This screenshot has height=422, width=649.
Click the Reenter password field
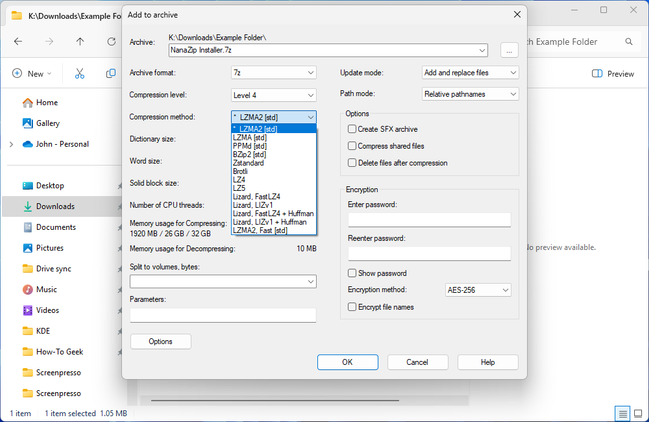(x=429, y=254)
